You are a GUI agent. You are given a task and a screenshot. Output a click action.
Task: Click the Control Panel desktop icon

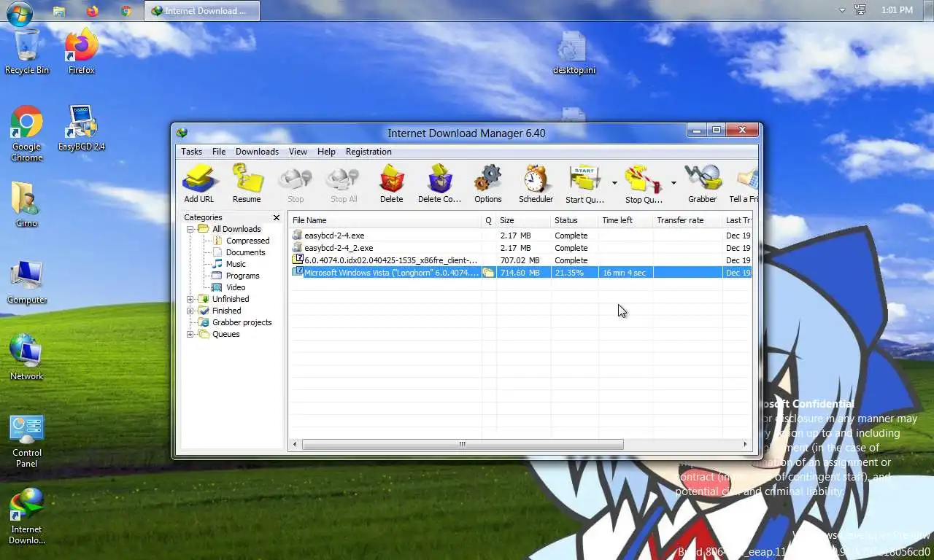tap(27, 441)
